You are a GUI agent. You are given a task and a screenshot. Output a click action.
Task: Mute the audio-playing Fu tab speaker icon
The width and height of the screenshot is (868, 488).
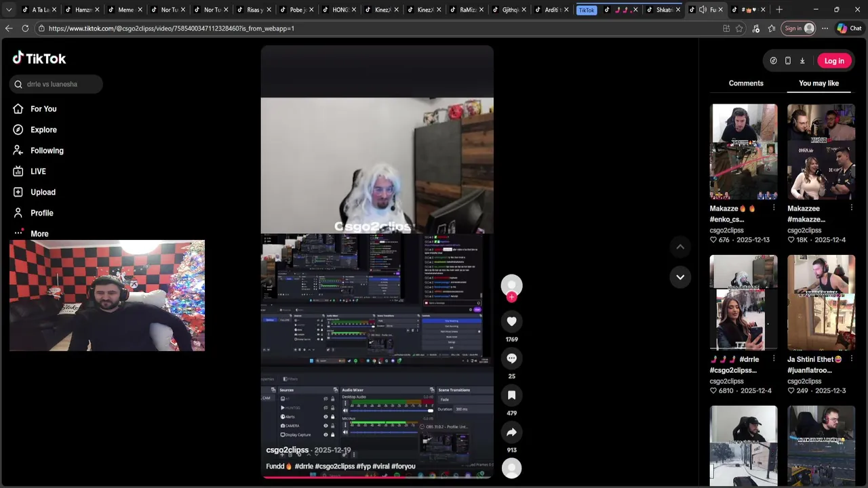pyautogui.click(x=703, y=9)
